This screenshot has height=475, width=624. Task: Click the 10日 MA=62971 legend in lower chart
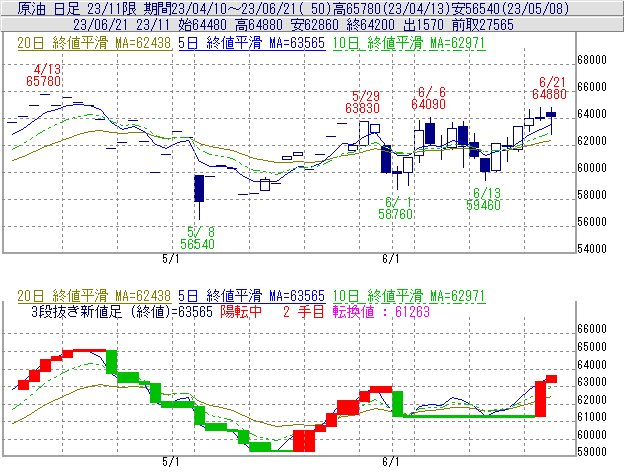(x=409, y=296)
